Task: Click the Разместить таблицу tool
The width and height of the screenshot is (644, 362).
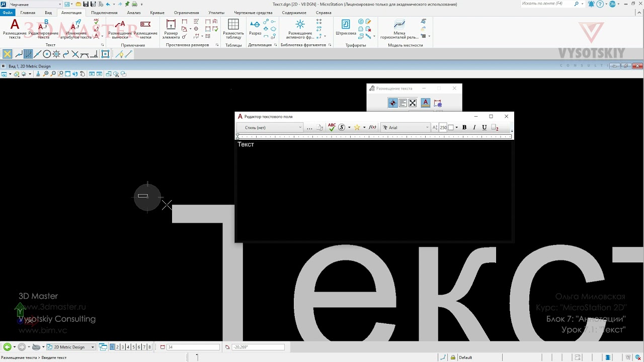Action: pos(233,29)
